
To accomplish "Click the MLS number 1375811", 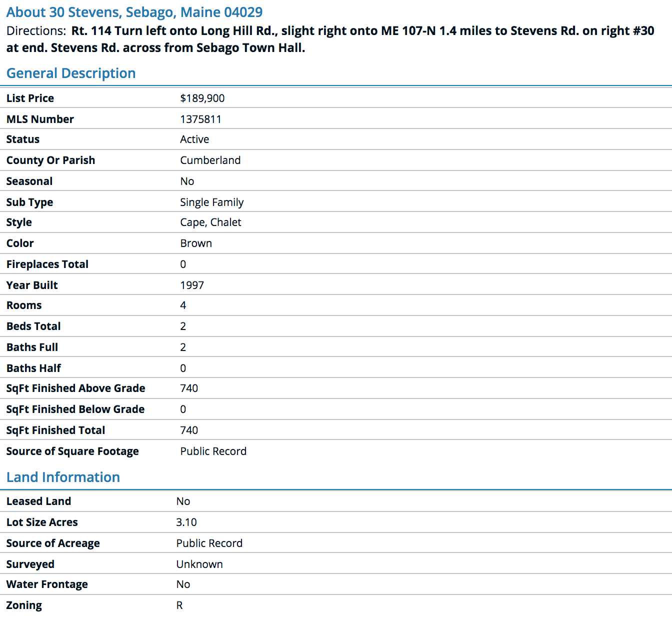I will (x=200, y=119).
